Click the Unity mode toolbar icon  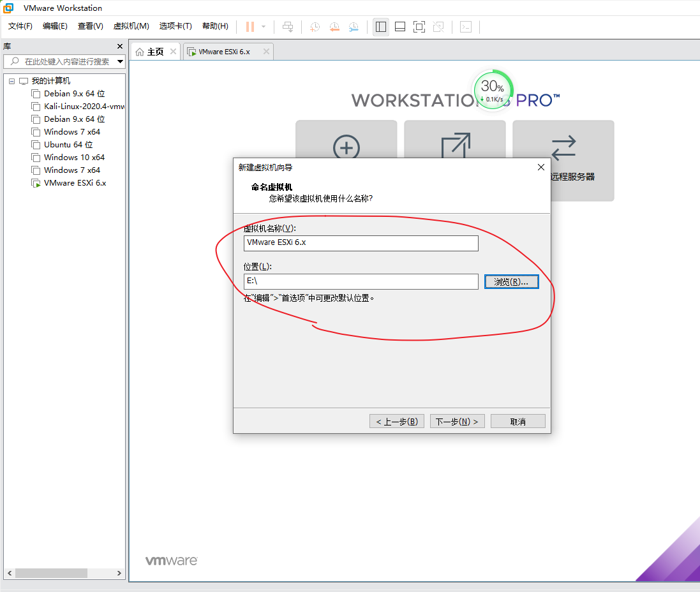[438, 27]
